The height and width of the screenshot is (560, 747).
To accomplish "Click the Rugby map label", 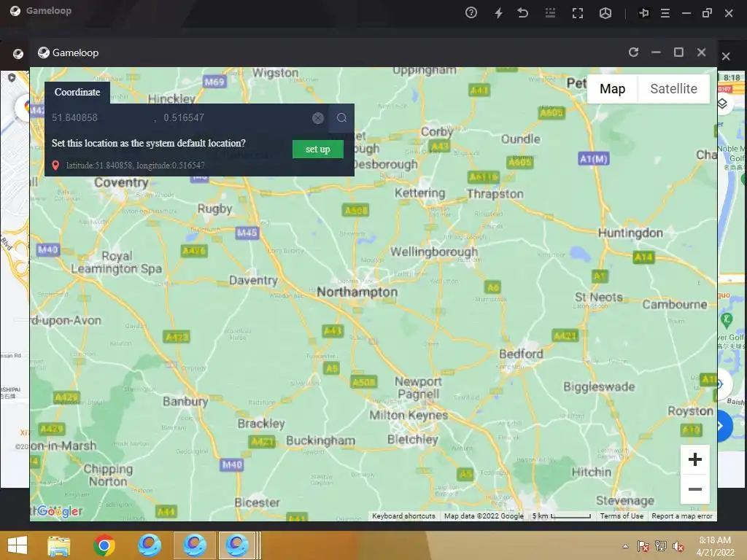I will [x=214, y=209].
